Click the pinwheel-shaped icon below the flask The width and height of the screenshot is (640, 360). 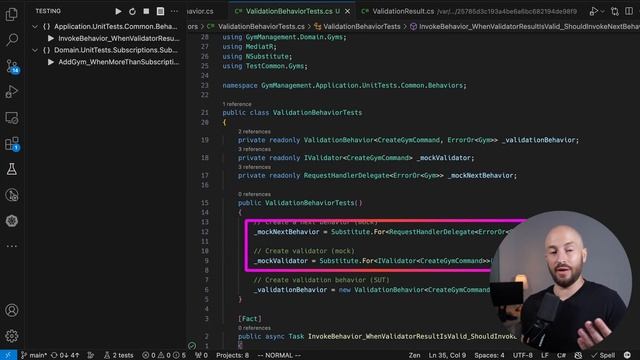(11, 221)
